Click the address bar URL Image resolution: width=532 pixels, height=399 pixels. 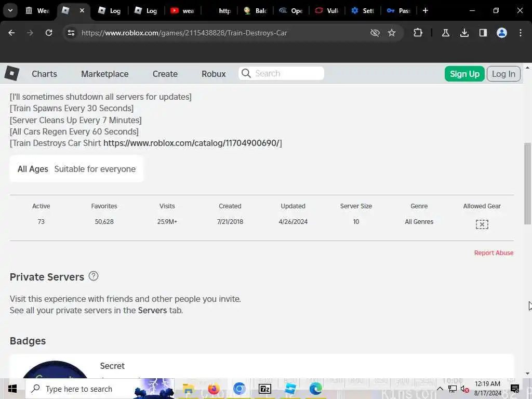pyautogui.click(x=184, y=33)
